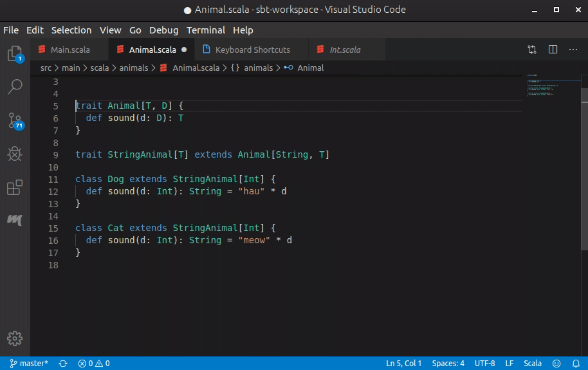The height and width of the screenshot is (370, 588).
Task: Click the vertical editor scrollbar
Action: point(584,169)
